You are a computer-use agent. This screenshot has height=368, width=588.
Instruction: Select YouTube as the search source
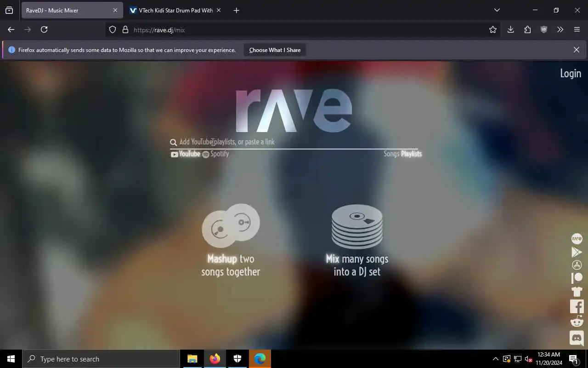coord(186,154)
